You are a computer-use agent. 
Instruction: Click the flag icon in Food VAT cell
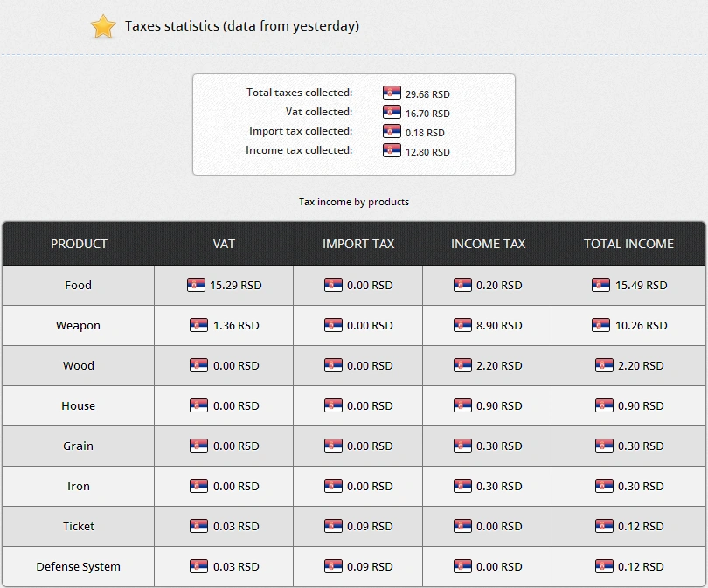(x=197, y=285)
